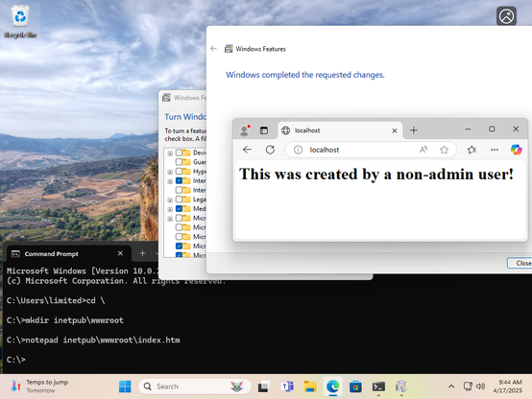Screen dimensions: 532x399
Task: Expand the Lega... feature tree node
Action: point(170,200)
